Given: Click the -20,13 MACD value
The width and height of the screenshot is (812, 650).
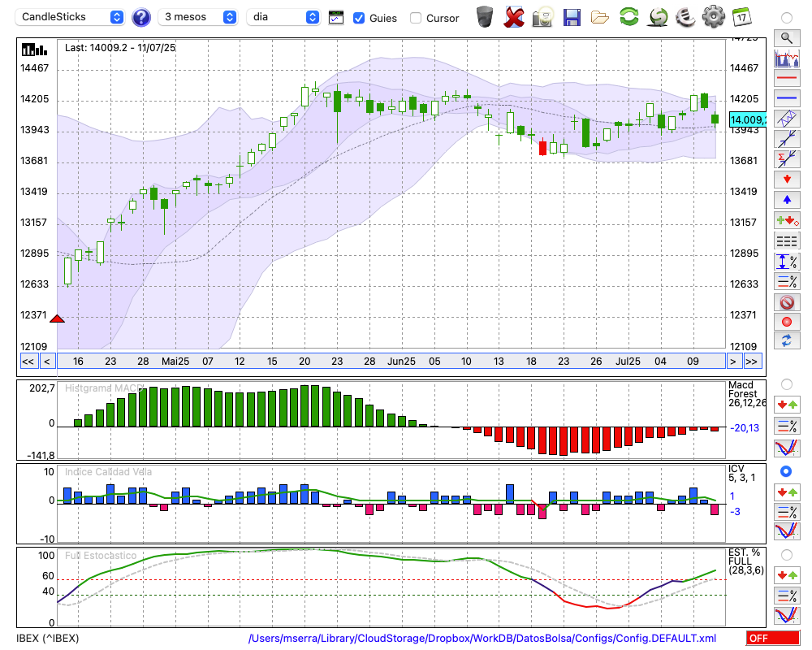Looking at the screenshot, I should click(745, 428).
